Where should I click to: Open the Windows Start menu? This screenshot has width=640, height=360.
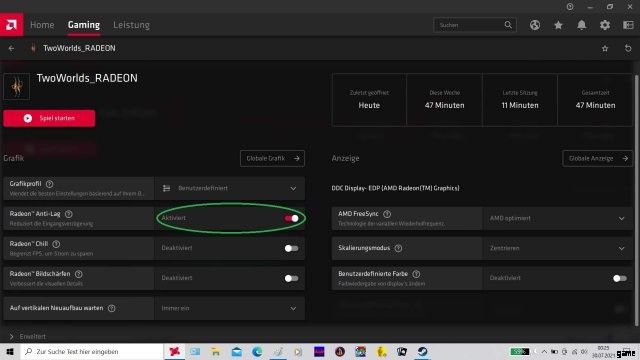pyautogui.click(x=10, y=351)
